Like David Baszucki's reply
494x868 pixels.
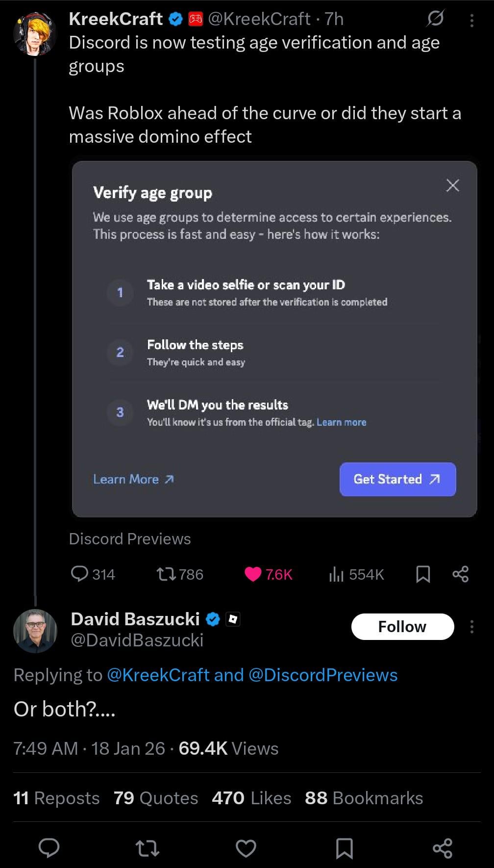(x=246, y=847)
